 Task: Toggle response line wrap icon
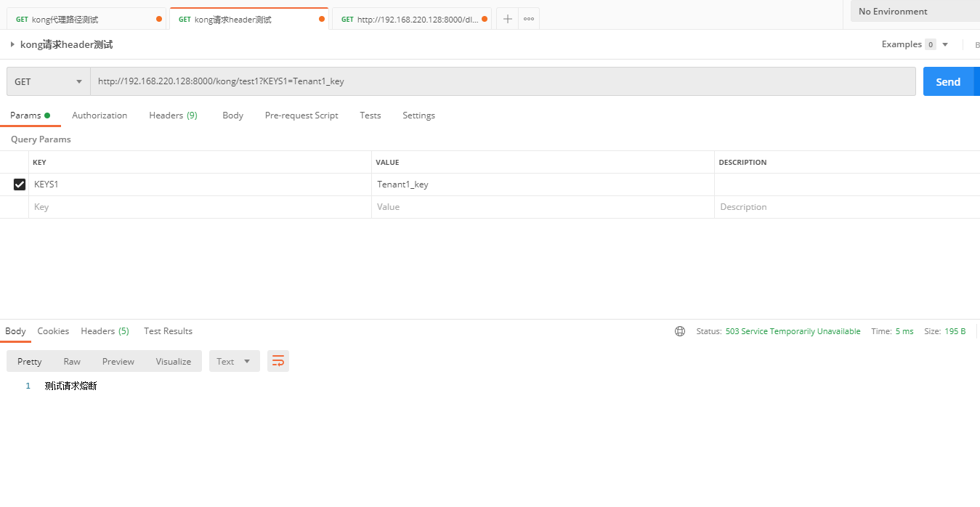278,361
